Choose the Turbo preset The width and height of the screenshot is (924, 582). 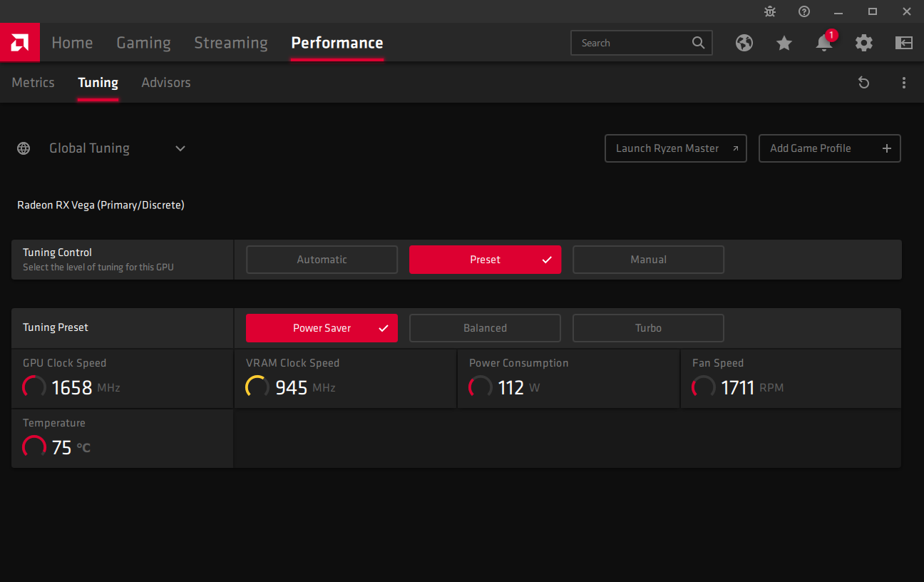pyautogui.click(x=648, y=328)
